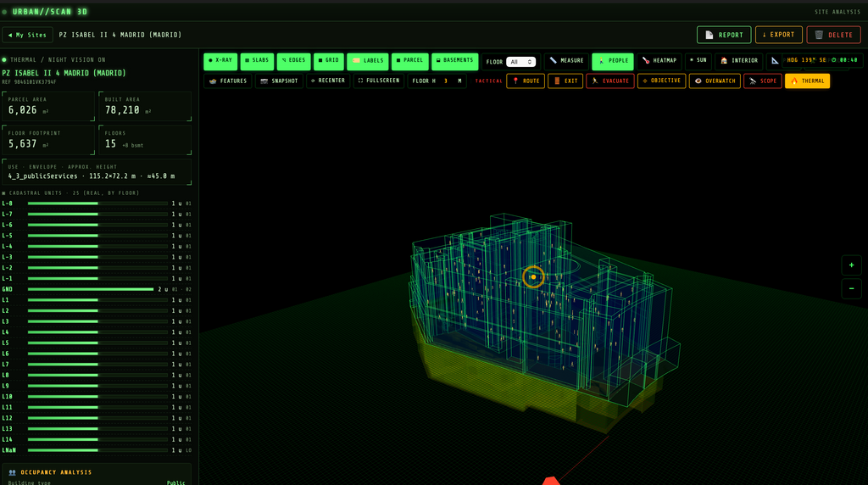Click the 00:40 timer readout

(x=845, y=60)
